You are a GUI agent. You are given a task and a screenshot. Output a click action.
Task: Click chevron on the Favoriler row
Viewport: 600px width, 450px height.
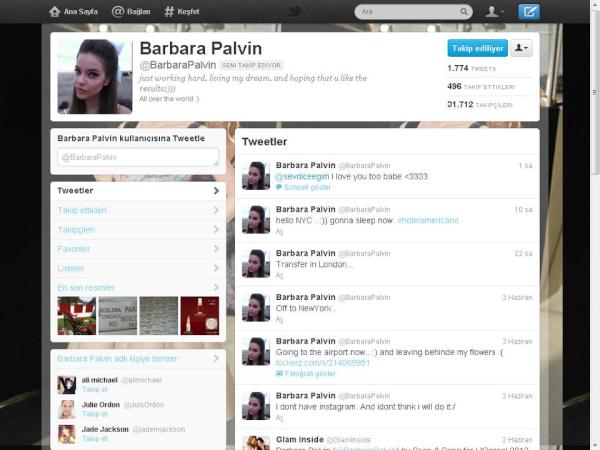(x=216, y=249)
